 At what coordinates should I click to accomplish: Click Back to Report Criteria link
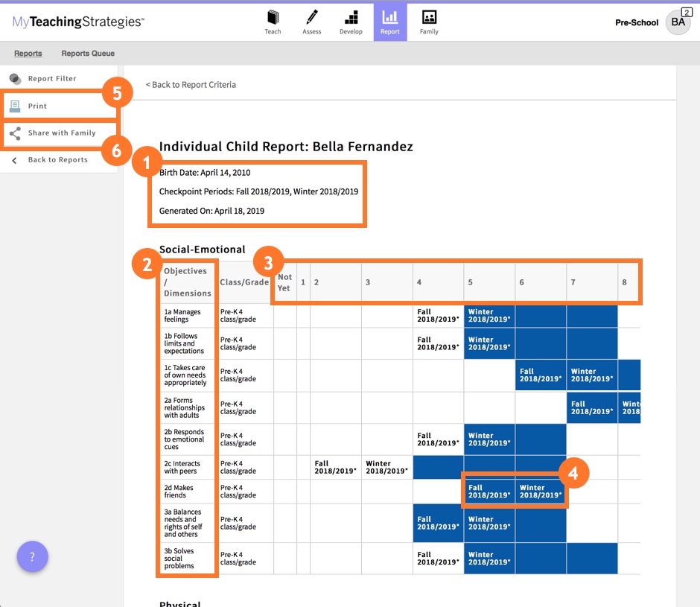[191, 85]
